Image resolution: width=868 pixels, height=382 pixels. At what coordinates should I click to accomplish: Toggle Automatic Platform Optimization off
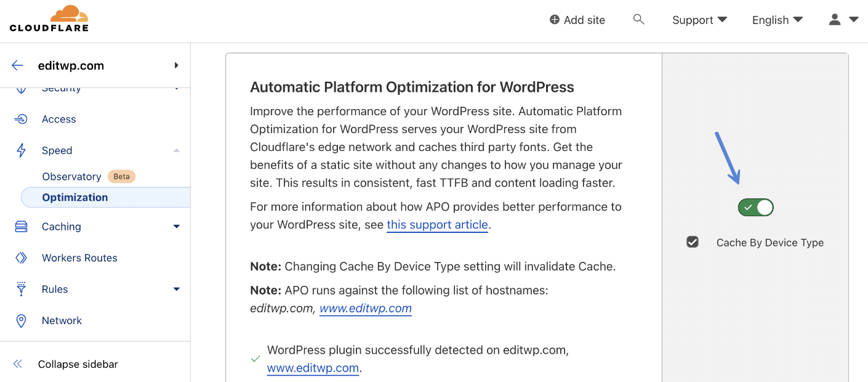click(755, 207)
